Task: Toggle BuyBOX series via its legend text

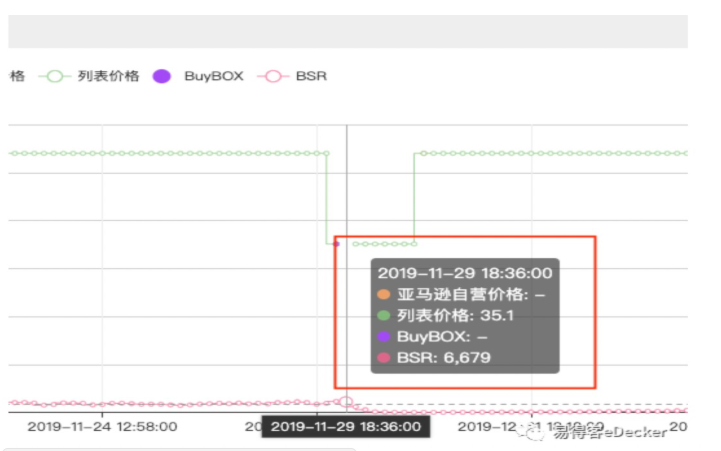Action: [x=213, y=76]
